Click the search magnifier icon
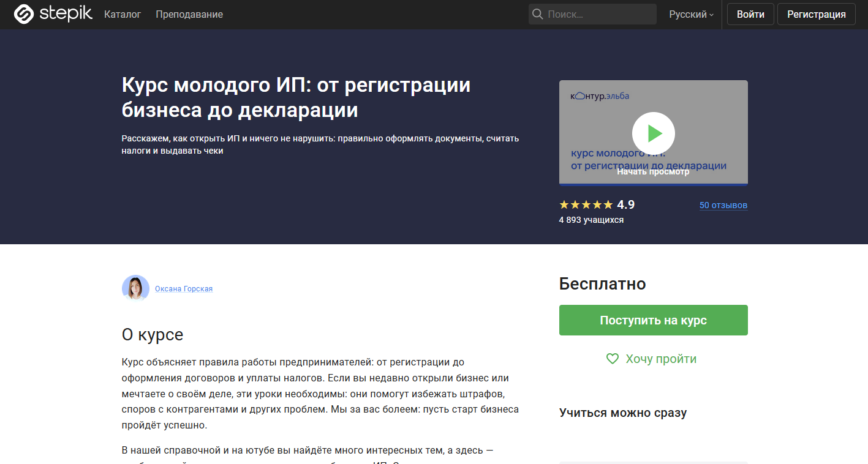This screenshot has height=464, width=868. pos(538,13)
